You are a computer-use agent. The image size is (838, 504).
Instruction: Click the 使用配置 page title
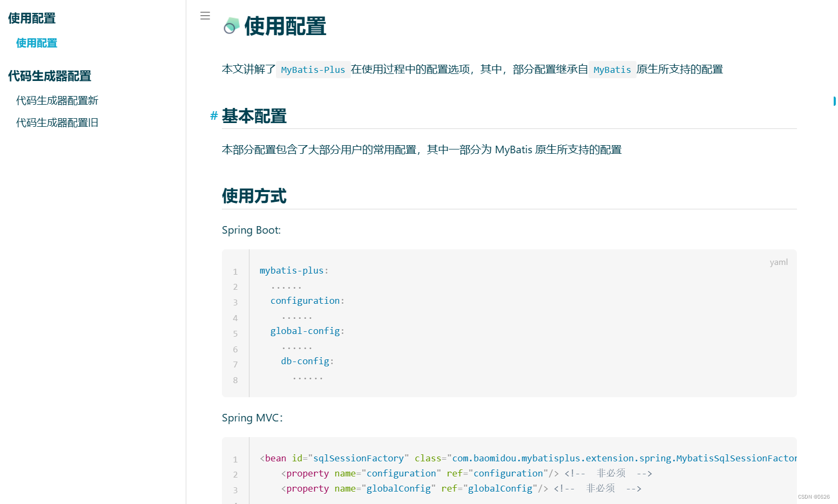pos(285,26)
